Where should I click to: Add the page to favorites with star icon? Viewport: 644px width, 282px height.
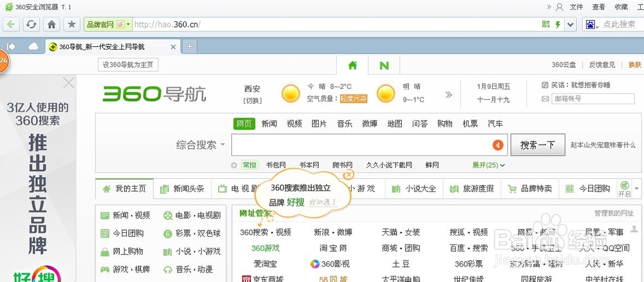click(71, 24)
